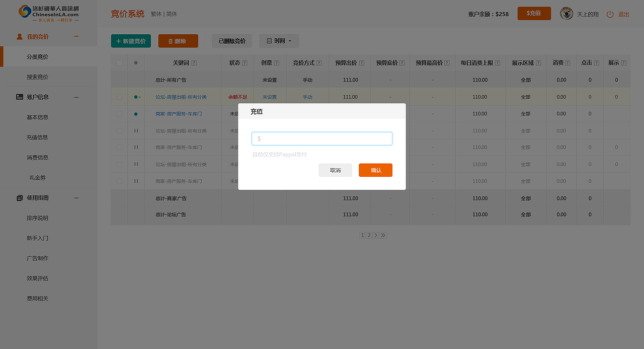
Task: Click the dollar amount input field
Action: coord(321,138)
